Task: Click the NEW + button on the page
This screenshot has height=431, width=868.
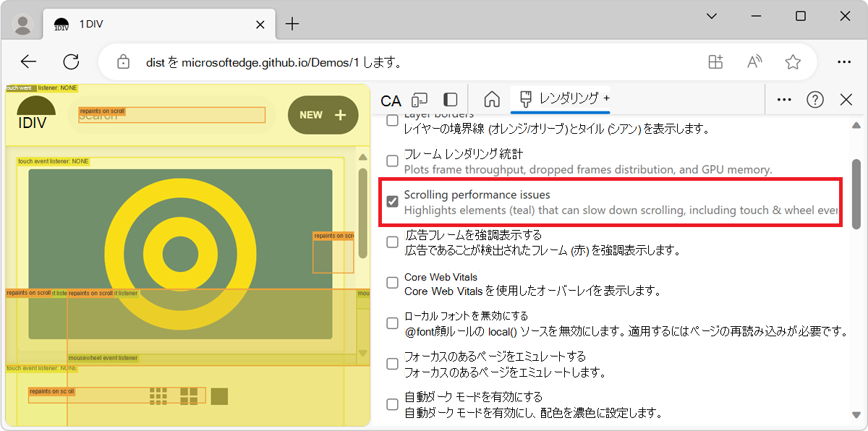Action: (323, 114)
